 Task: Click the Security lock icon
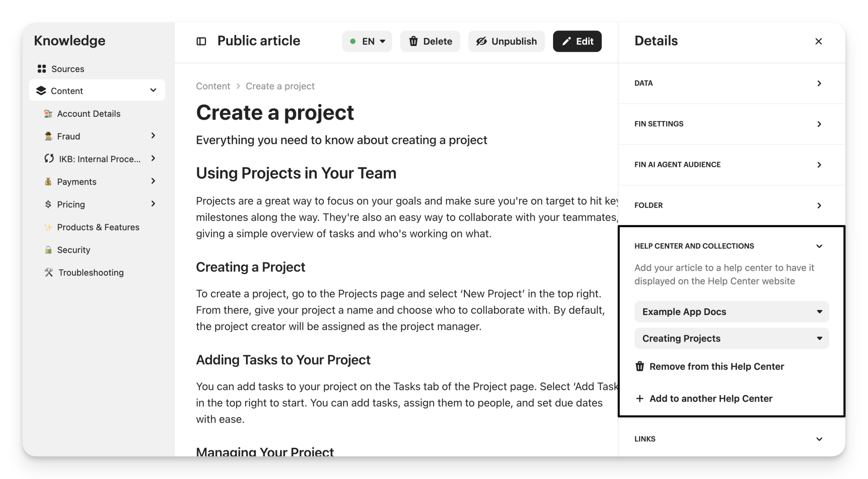tap(48, 250)
